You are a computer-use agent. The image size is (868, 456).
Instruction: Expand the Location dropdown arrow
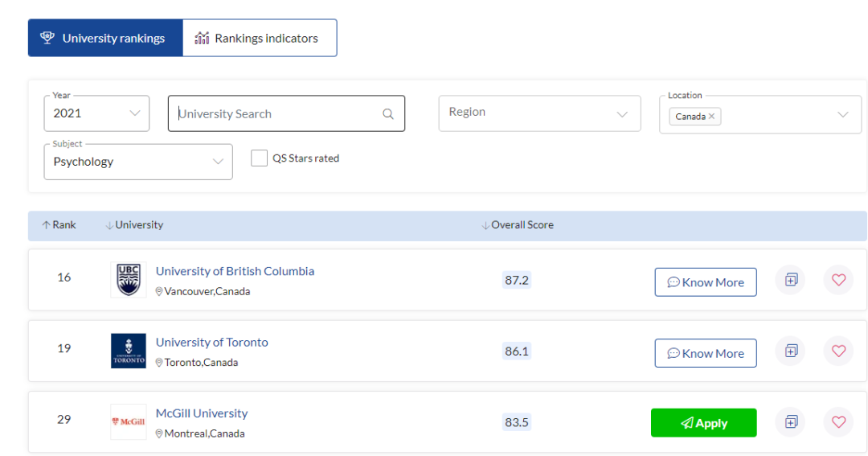[842, 114]
